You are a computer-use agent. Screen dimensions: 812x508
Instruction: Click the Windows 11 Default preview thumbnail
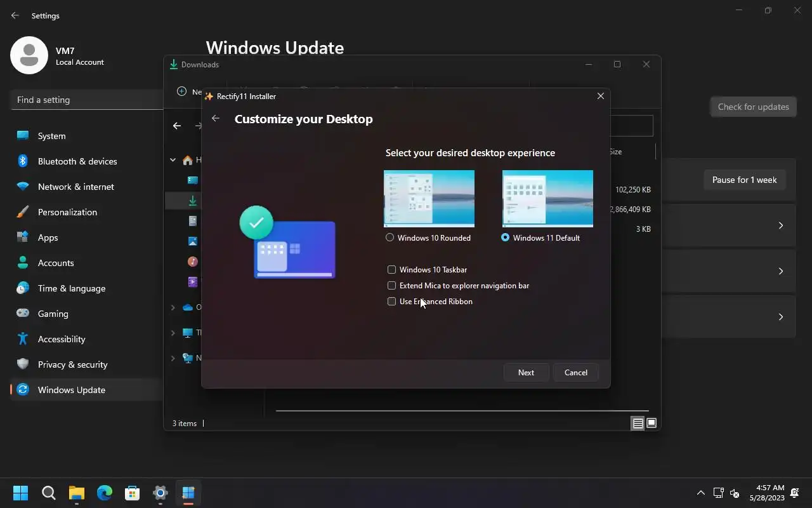point(547,199)
